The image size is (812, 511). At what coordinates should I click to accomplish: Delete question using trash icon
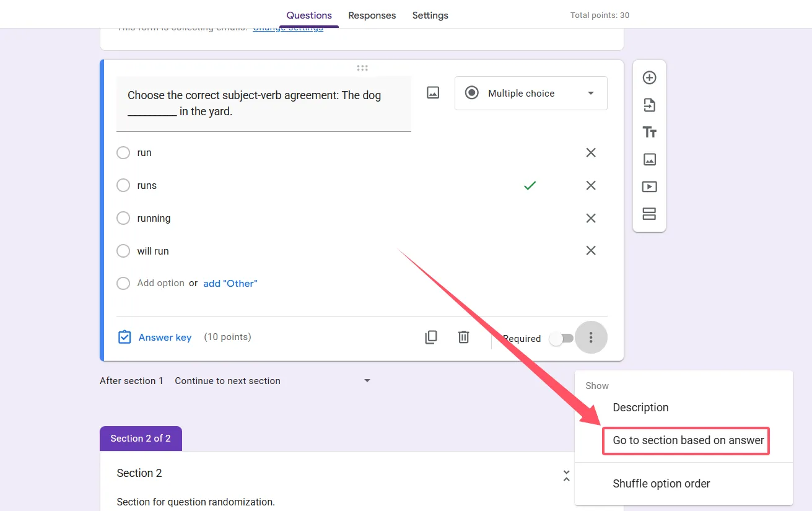pyautogui.click(x=463, y=337)
